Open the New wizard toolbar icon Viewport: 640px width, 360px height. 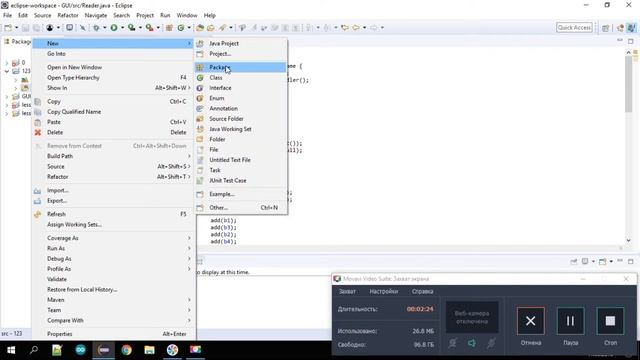8,27
